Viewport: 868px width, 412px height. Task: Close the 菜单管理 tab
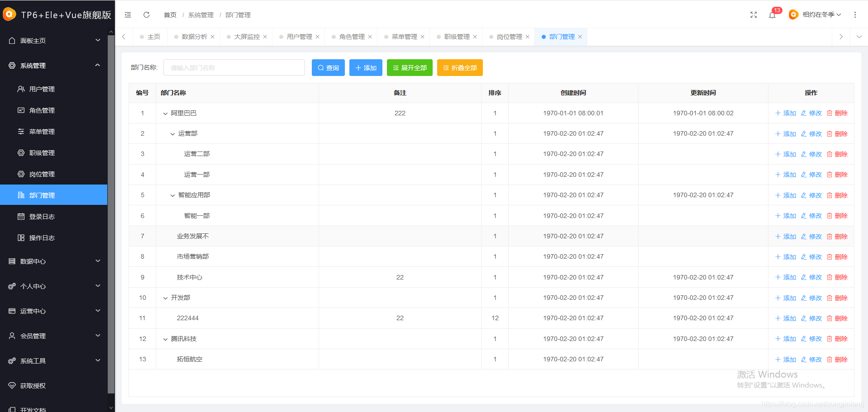tap(423, 37)
